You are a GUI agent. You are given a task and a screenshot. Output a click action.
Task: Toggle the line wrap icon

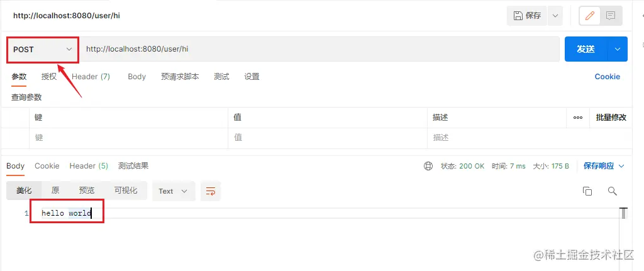pyautogui.click(x=211, y=191)
